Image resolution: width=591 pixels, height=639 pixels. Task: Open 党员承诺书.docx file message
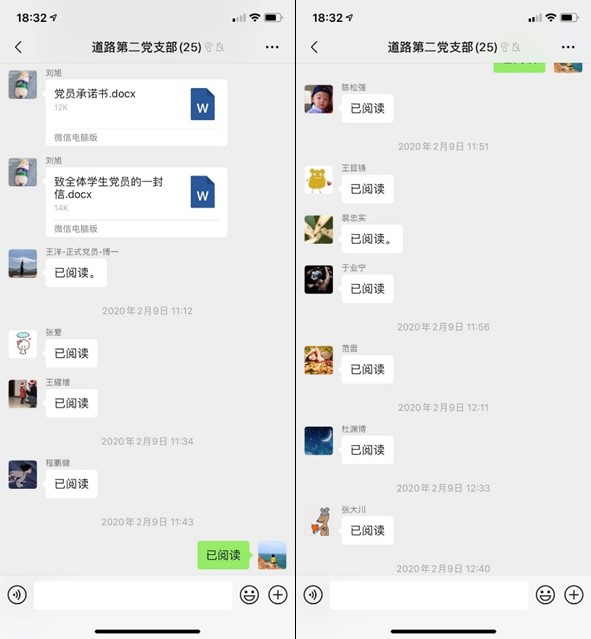[x=136, y=112]
